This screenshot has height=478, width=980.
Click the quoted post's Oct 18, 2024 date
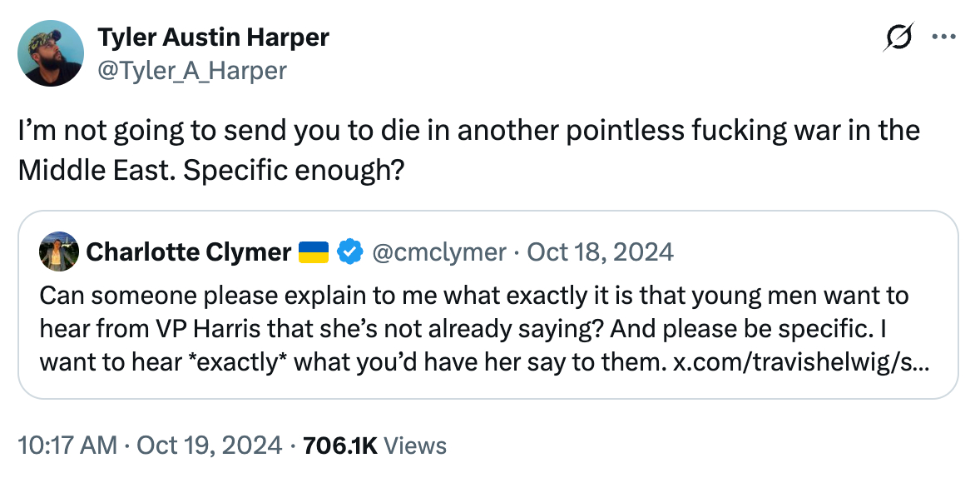tap(600, 251)
